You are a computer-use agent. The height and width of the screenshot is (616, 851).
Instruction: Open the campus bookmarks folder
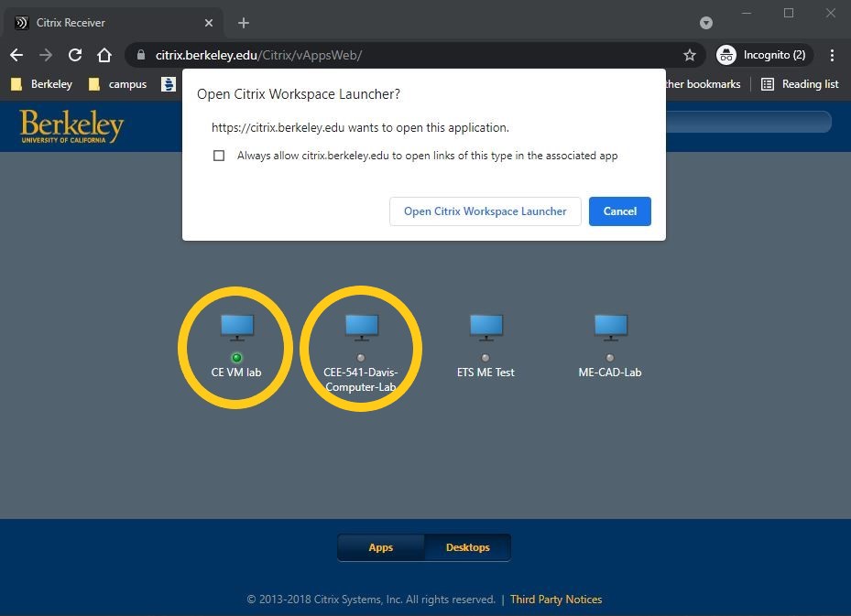pyautogui.click(x=118, y=84)
